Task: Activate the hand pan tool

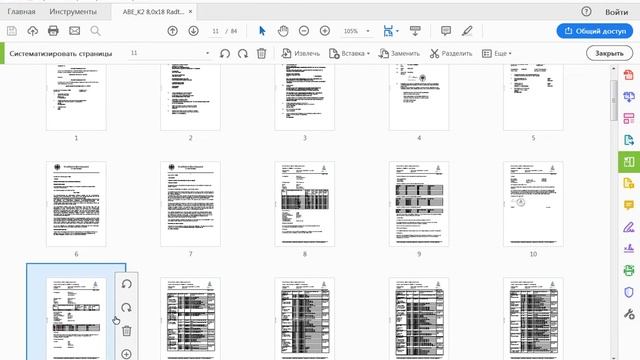Action: (x=283, y=31)
